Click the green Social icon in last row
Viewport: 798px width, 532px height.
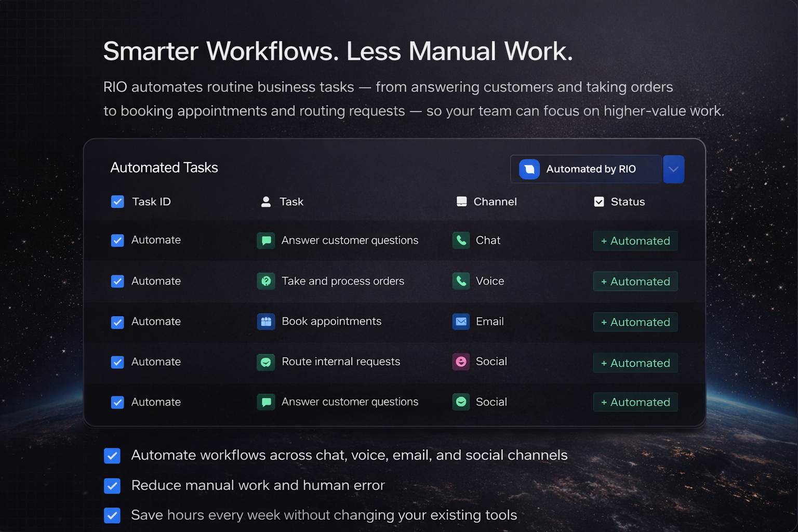point(461,402)
